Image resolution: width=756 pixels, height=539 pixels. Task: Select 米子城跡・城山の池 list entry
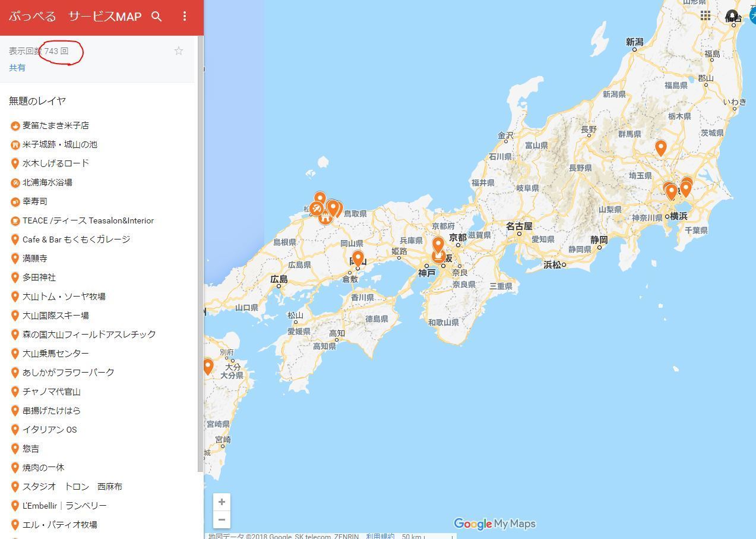[x=59, y=144]
